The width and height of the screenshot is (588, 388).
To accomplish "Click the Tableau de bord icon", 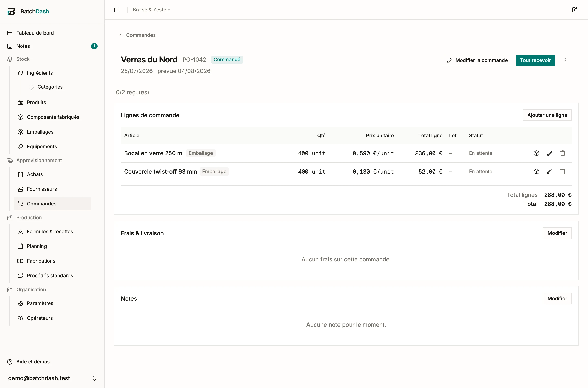I will tap(10, 33).
